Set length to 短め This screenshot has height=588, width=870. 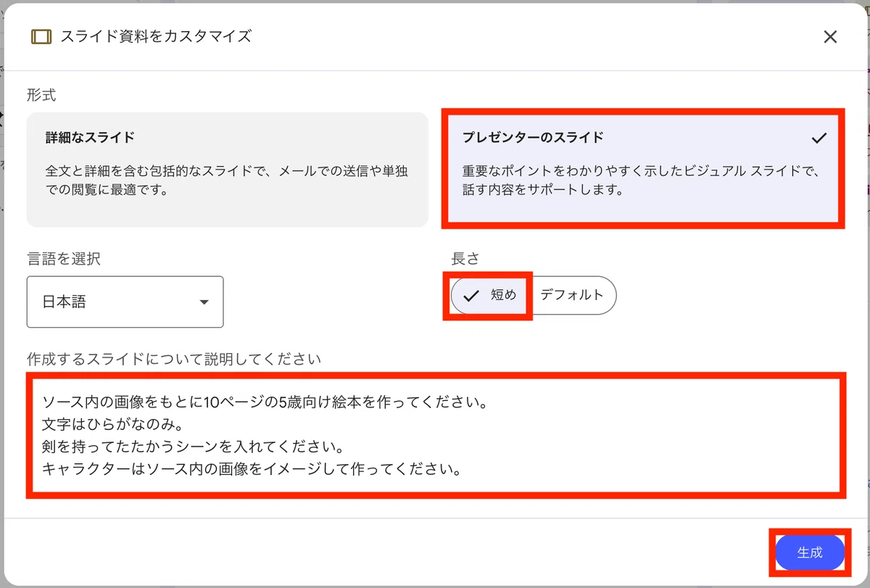[x=491, y=295]
